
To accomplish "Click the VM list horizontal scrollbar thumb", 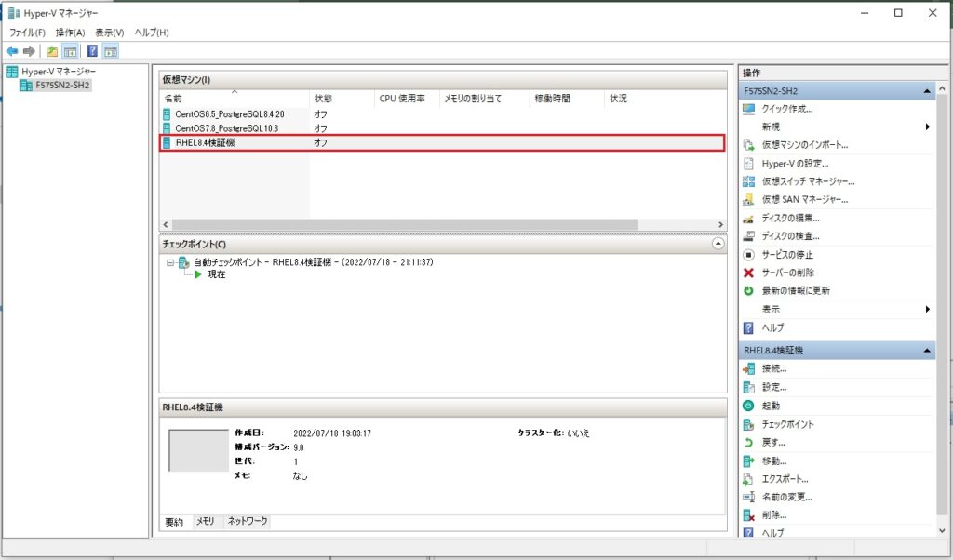I will click(405, 225).
